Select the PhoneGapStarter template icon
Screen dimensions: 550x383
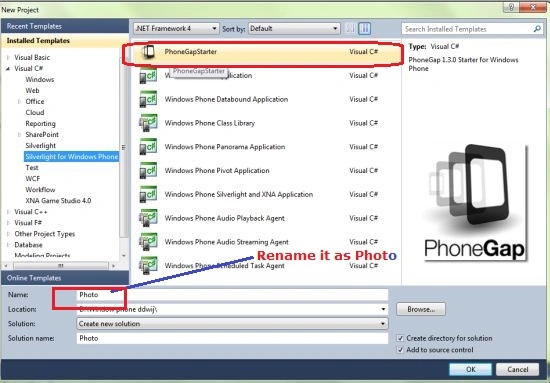tap(148, 52)
